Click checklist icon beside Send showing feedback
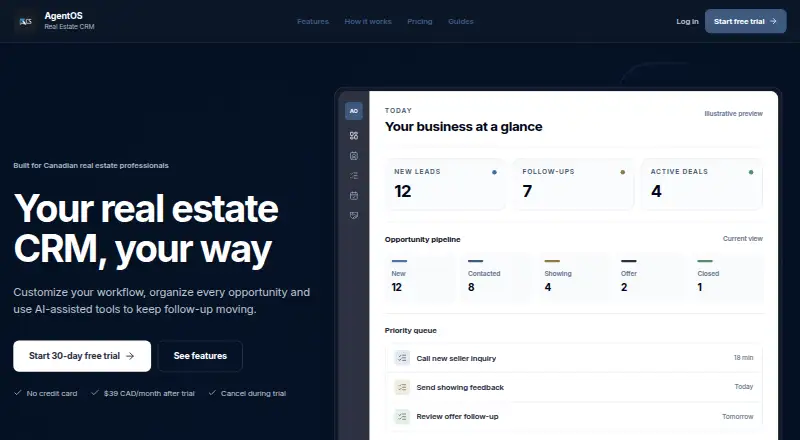This screenshot has width=800, height=440. (x=402, y=387)
